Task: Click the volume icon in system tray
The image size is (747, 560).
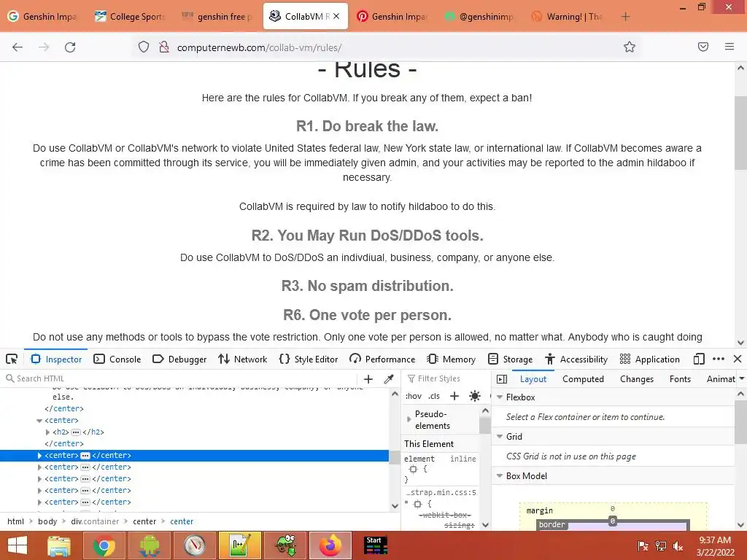Action: tap(678, 545)
